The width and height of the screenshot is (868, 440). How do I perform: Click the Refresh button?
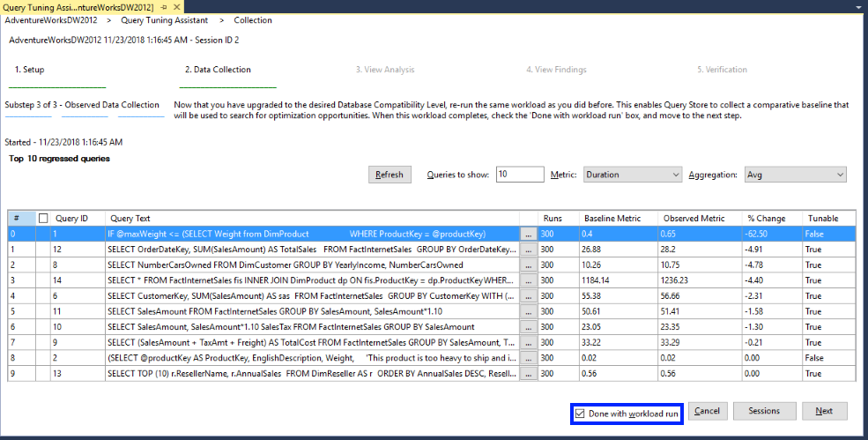click(x=389, y=175)
